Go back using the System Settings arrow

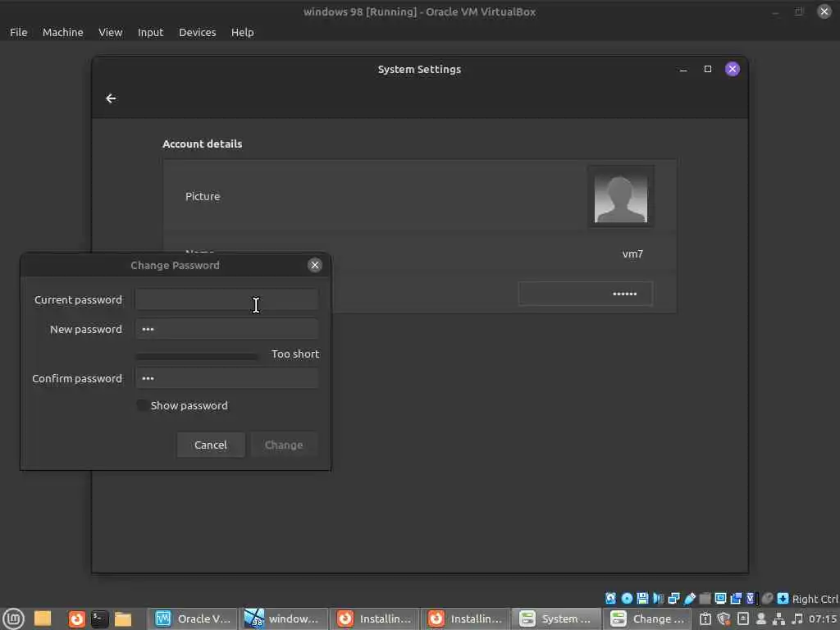pyautogui.click(x=111, y=98)
